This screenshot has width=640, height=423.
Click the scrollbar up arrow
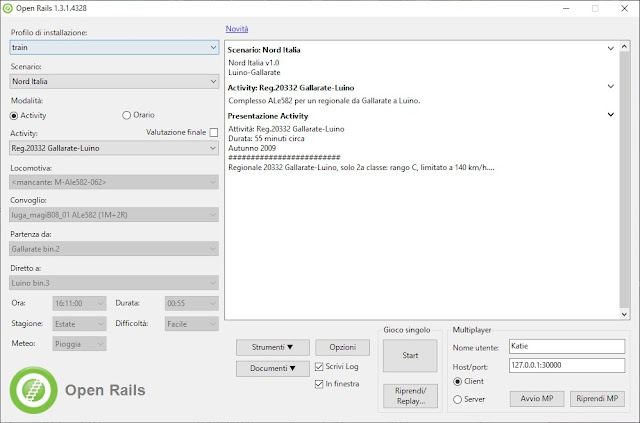pyautogui.click(x=624, y=46)
